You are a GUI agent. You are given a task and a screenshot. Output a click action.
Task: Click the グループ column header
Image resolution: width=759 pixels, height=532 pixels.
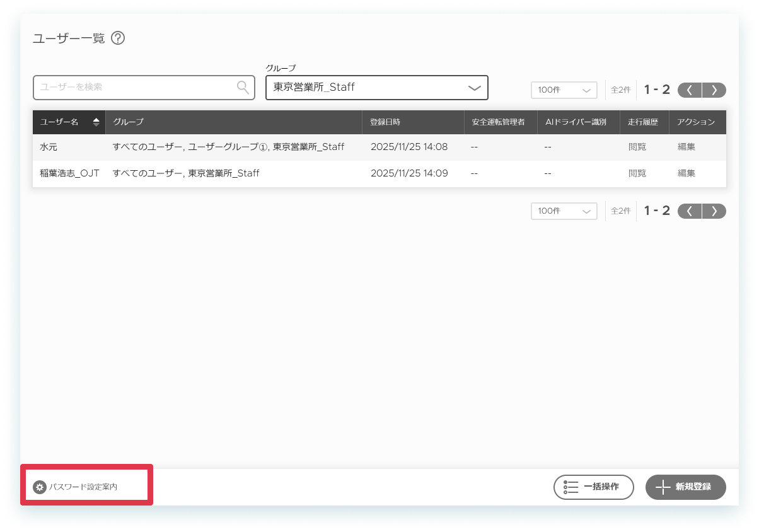tap(234, 122)
